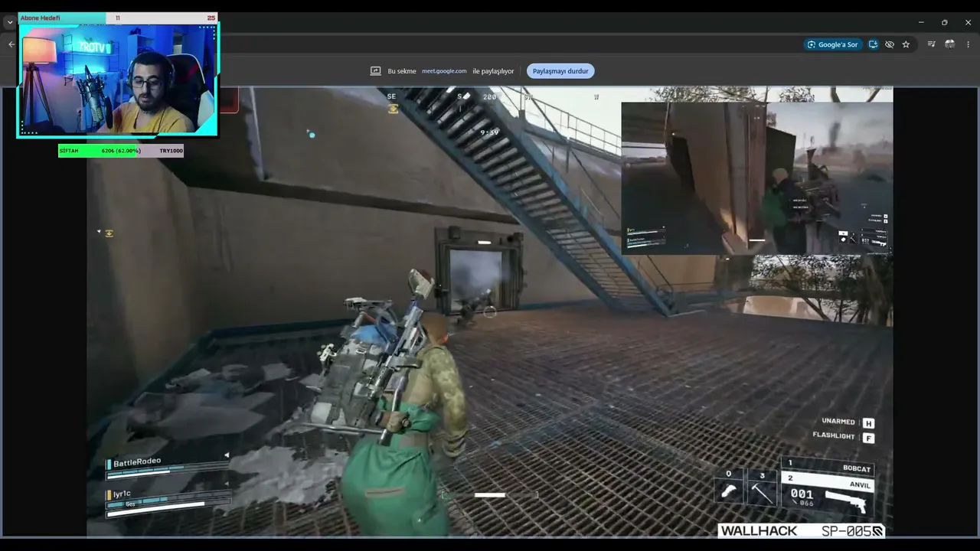Click the yellow waypoint icon on left wall
Screen dimensions: 980x551
coord(109,233)
